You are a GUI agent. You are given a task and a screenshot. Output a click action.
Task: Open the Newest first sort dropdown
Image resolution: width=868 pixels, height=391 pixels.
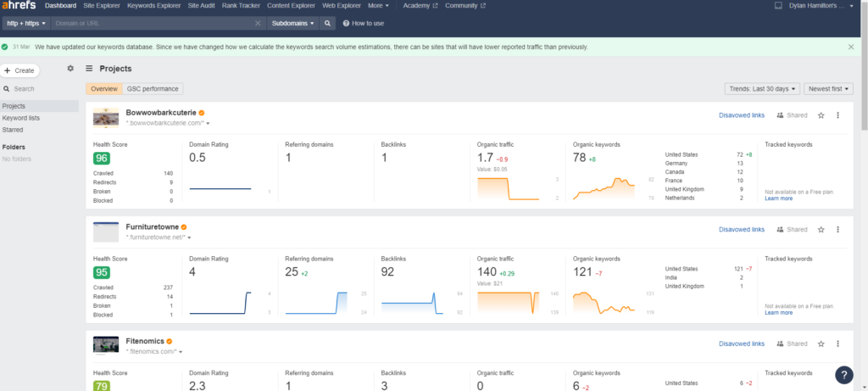[x=828, y=88]
